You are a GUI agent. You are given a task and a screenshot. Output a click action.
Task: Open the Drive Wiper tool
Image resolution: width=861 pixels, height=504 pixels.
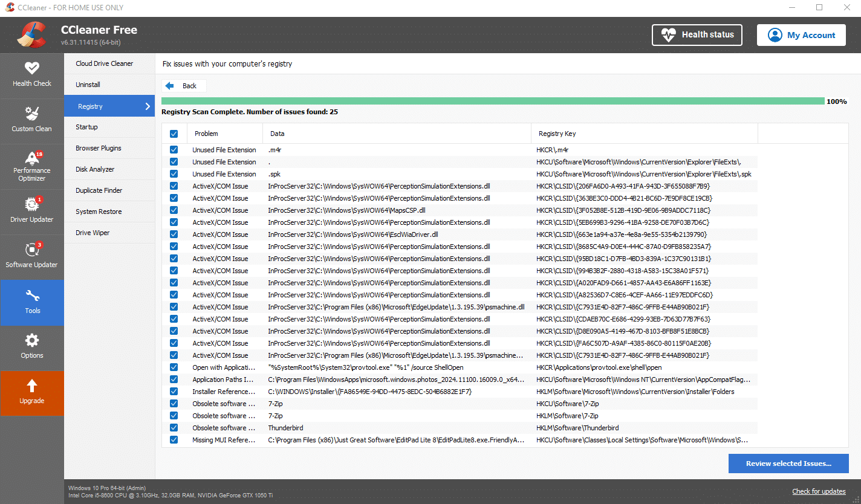pyautogui.click(x=109, y=233)
